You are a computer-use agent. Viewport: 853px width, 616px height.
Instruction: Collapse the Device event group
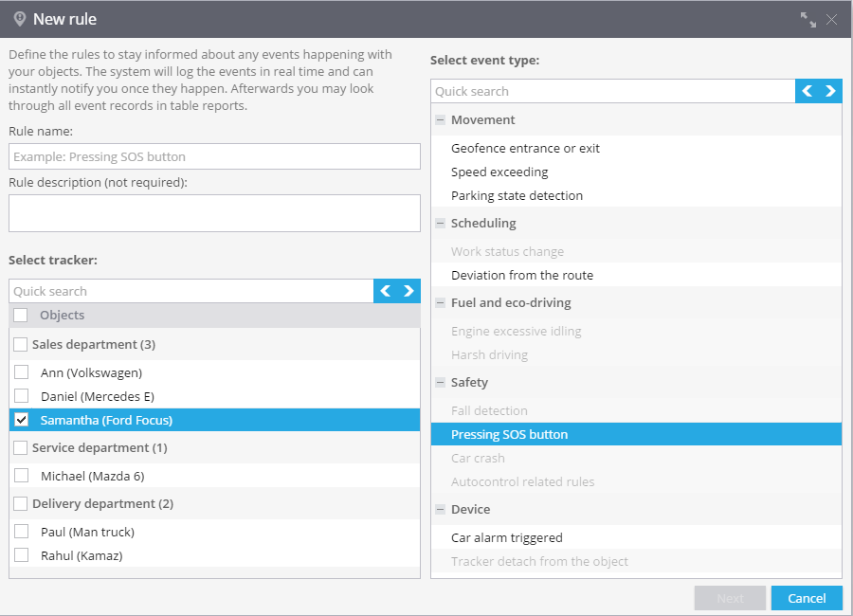(x=440, y=509)
